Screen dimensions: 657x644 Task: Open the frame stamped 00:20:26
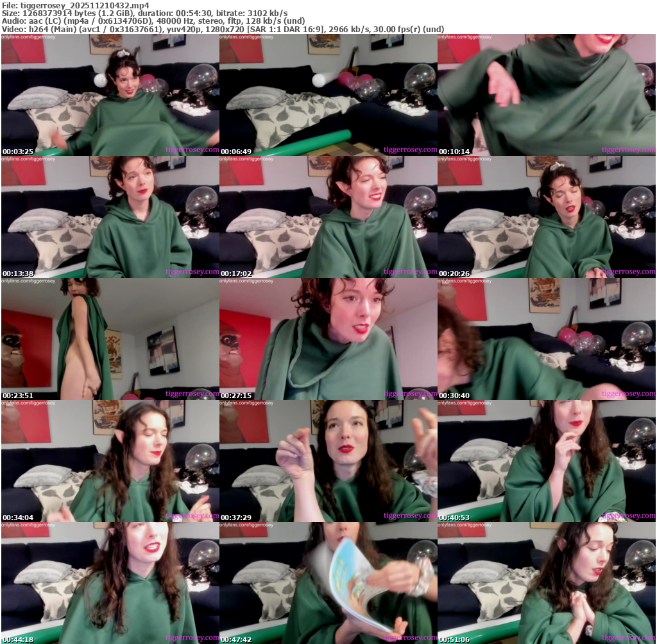[547, 217]
